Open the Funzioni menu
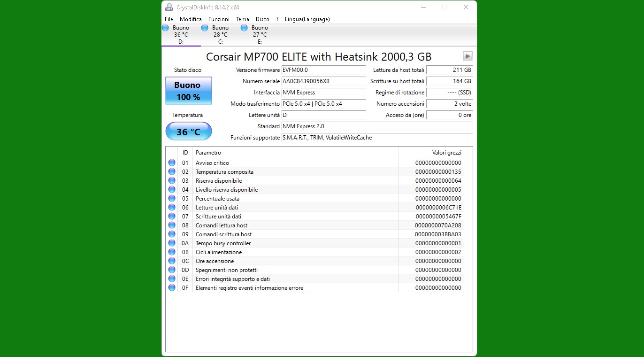644x357 pixels. (x=219, y=19)
